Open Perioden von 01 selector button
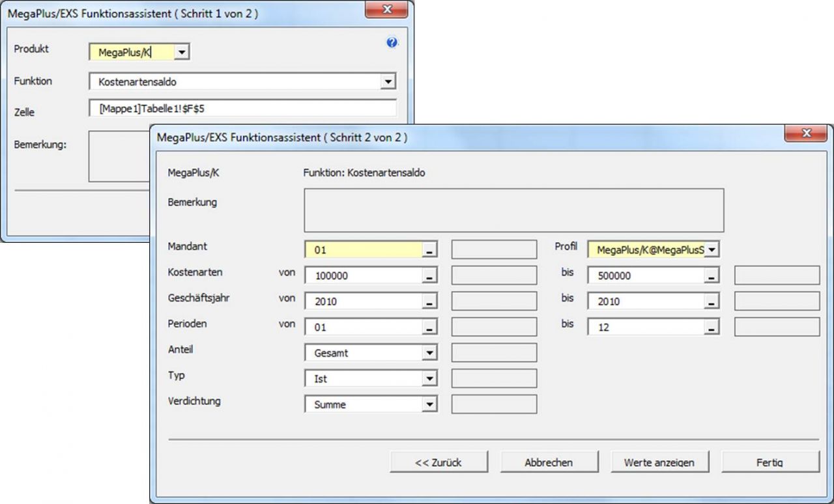Screen dimensions: 834x504 click(430, 327)
